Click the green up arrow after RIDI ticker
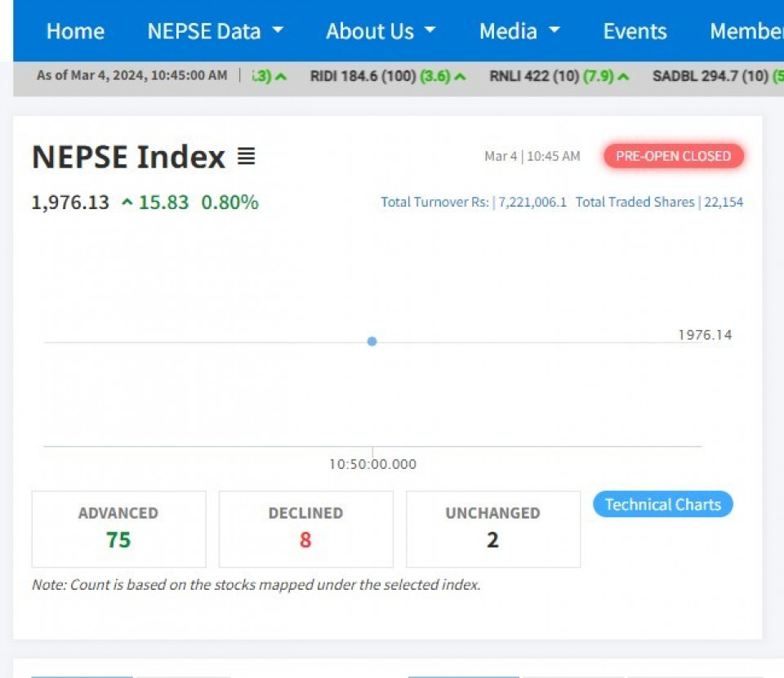 tap(460, 77)
